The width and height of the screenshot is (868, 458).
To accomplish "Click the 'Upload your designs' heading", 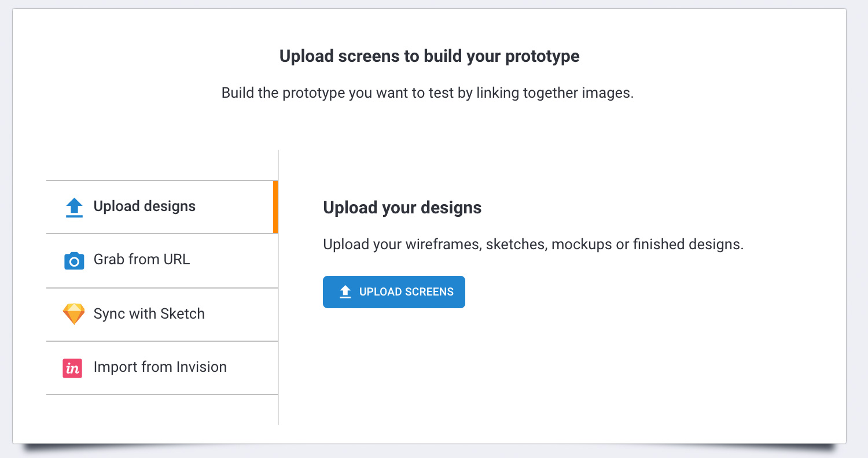I will [x=402, y=208].
